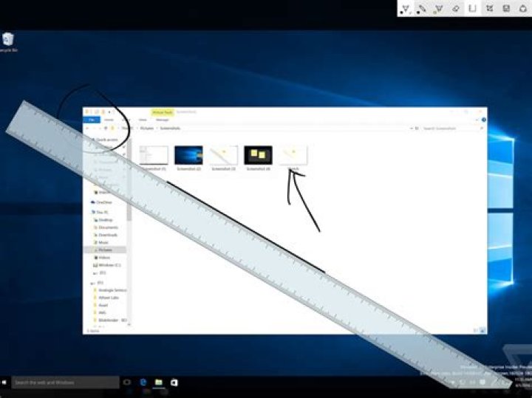Select the highlighted Pictures folder in the navigation pane
The image size is (532, 398).
pyautogui.click(x=105, y=250)
